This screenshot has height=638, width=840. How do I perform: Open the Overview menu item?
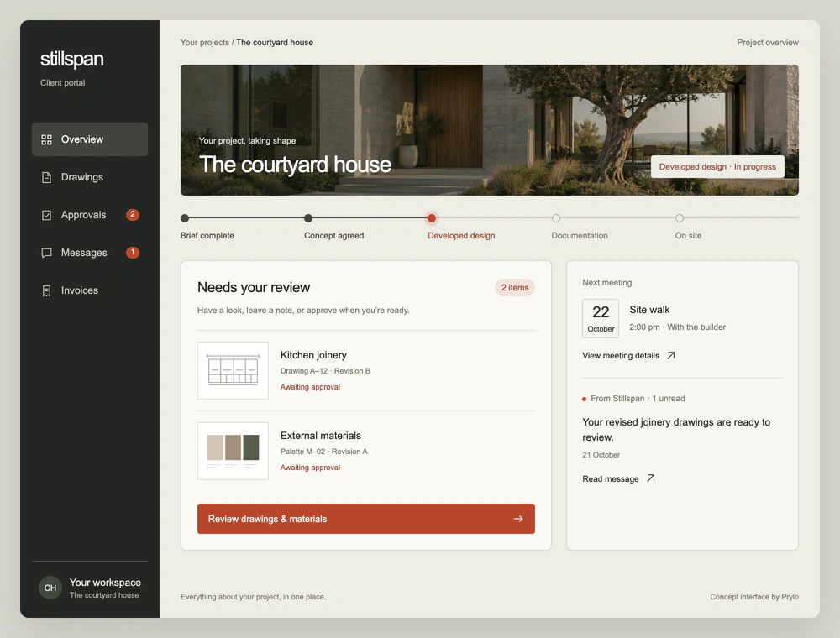90,139
